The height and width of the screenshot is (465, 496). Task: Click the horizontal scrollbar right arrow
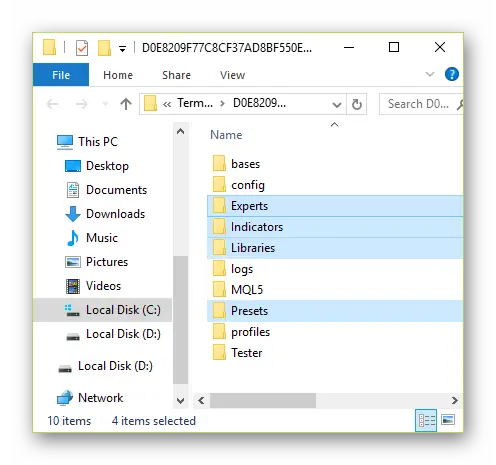(x=455, y=400)
